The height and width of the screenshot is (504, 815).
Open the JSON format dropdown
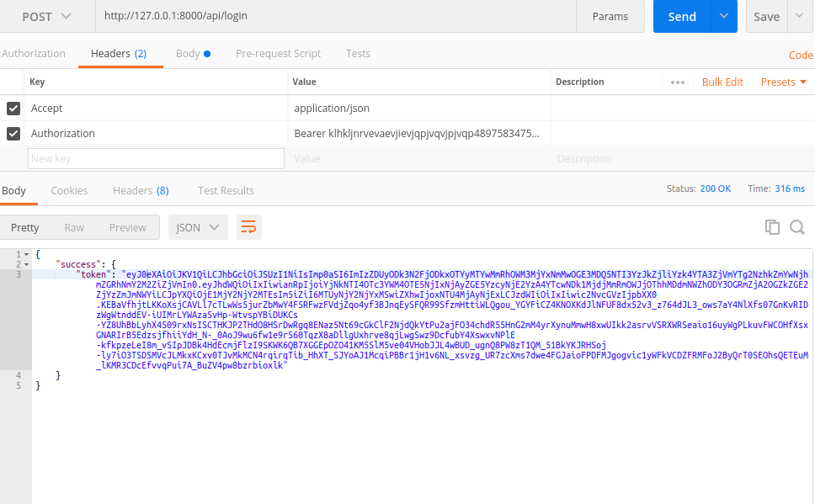pos(199,227)
